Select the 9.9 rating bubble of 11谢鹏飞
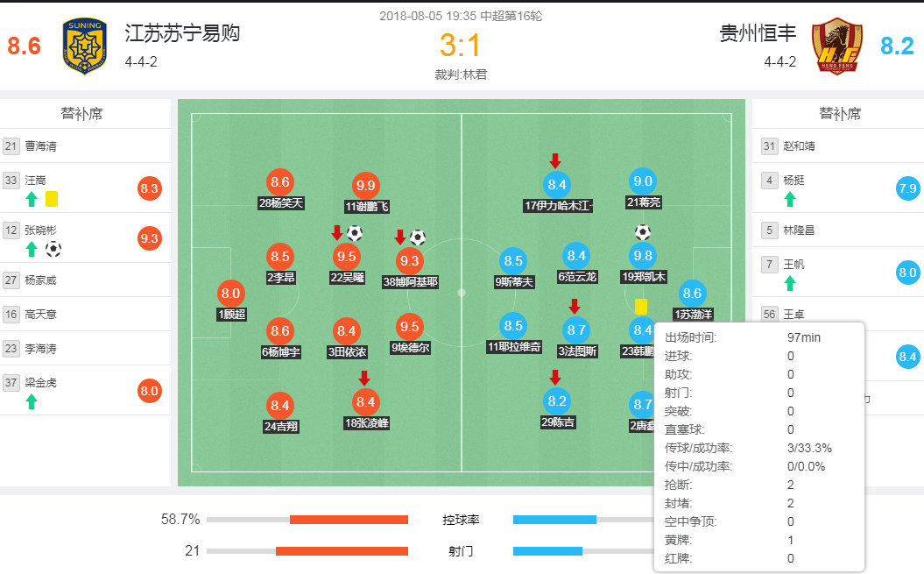Viewport: 924px width, 574px height. (366, 186)
